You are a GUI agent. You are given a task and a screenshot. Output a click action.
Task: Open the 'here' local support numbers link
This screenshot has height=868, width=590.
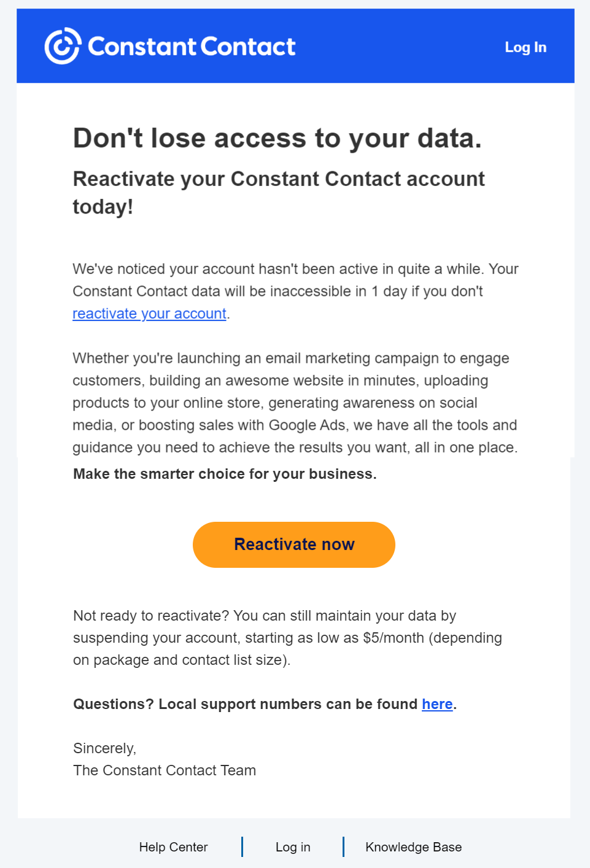coord(437,704)
